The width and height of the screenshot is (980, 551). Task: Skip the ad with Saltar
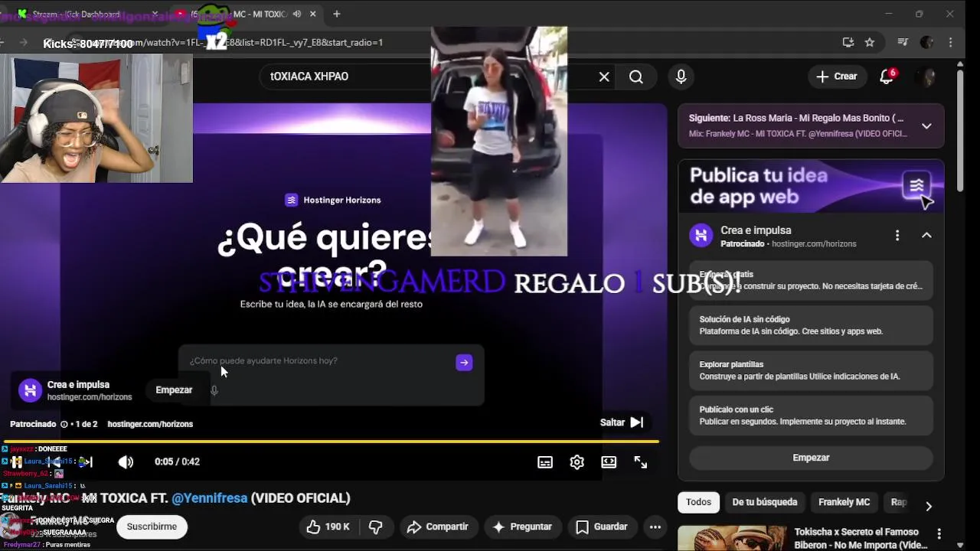coord(622,422)
